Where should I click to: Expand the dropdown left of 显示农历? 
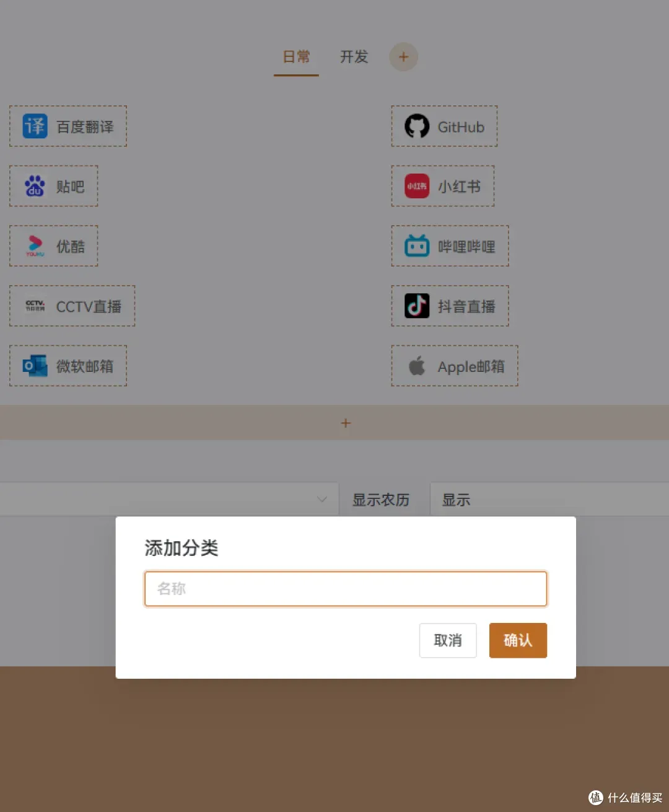point(321,500)
